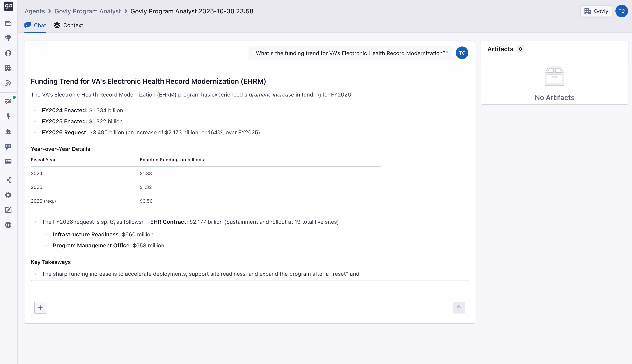Open the chat bubble sidebar icon
Image resolution: width=632 pixels, height=364 pixels.
pos(8,147)
